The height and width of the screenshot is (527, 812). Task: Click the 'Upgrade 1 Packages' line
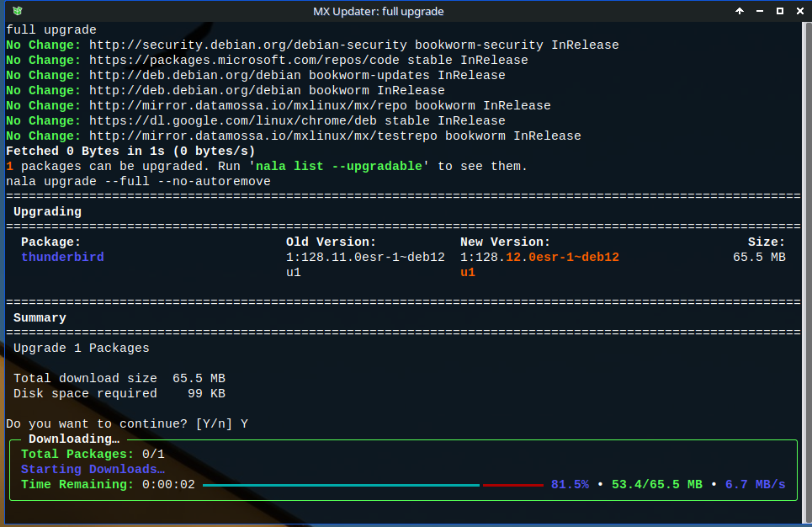tap(82, 349)
